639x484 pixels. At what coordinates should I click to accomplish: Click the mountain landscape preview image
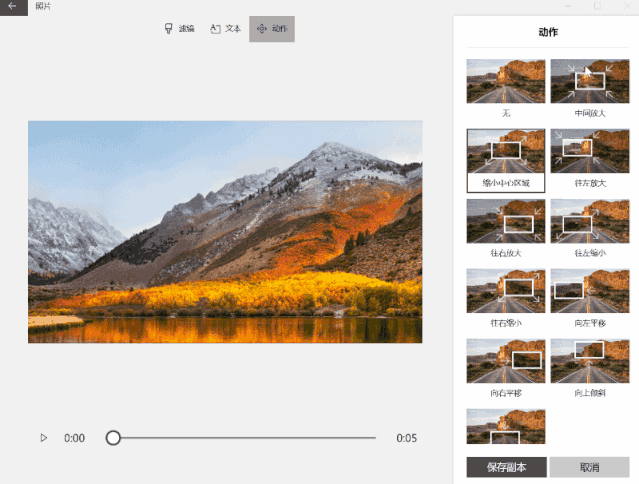click(225, 232)
